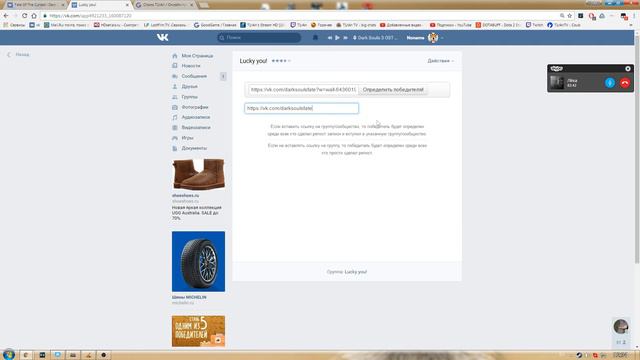Switch to the Lucky you! tab

(x=99, y=5)
